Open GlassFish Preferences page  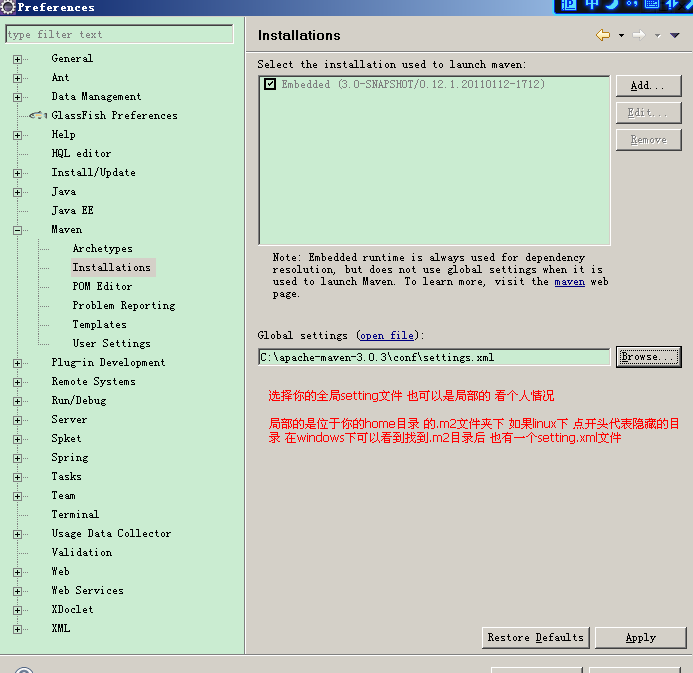[x=114, y=115]
